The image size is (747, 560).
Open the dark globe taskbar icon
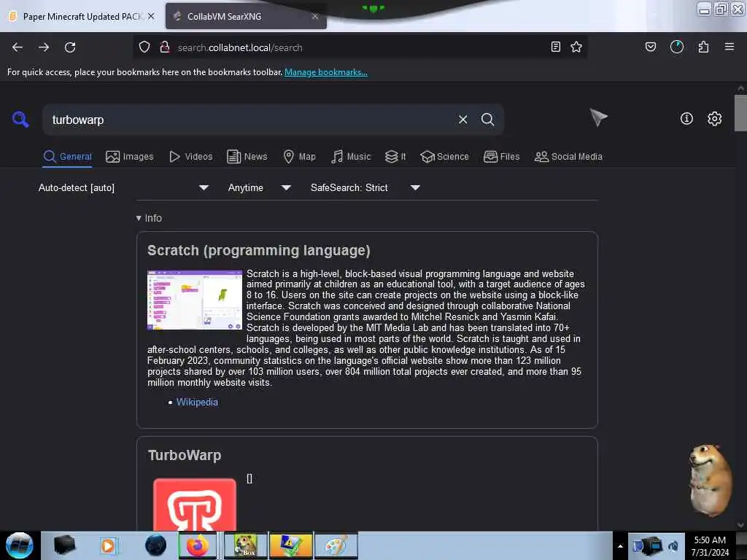155,545
